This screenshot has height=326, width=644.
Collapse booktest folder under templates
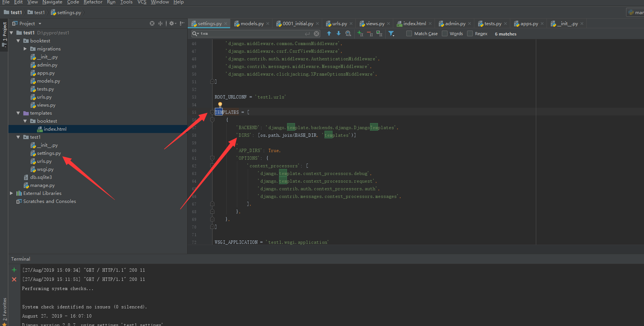tap(25, 121)
